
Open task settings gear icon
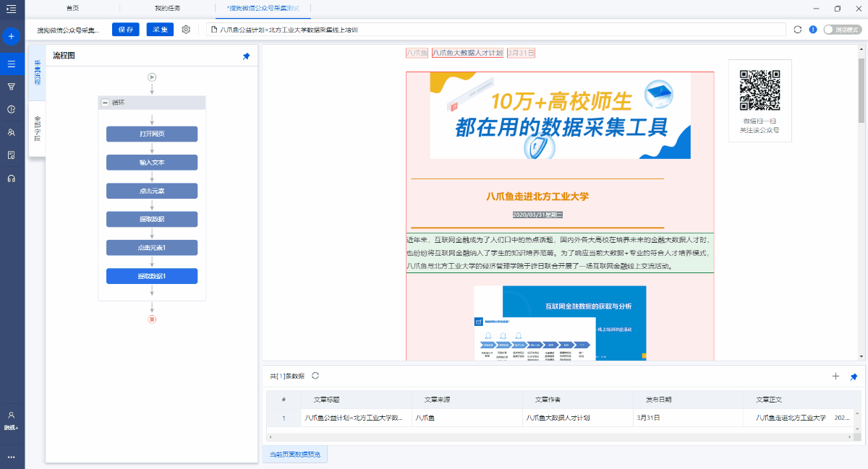(186, 30)
